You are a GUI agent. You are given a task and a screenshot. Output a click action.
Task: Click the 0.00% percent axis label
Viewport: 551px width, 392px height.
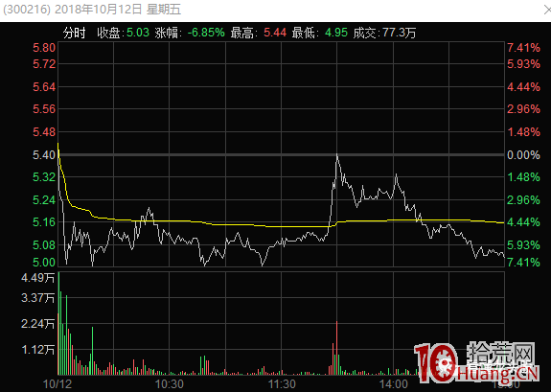pyautogui.click(x=523, y=154)
